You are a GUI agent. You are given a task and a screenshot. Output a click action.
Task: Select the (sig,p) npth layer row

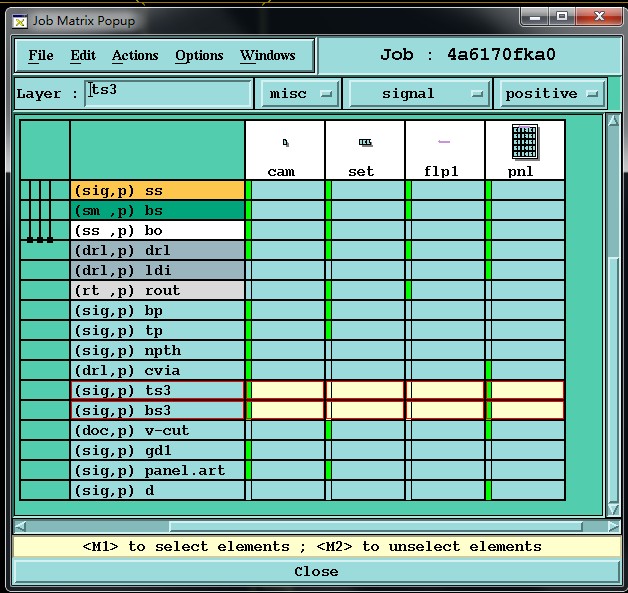(157, 350)
